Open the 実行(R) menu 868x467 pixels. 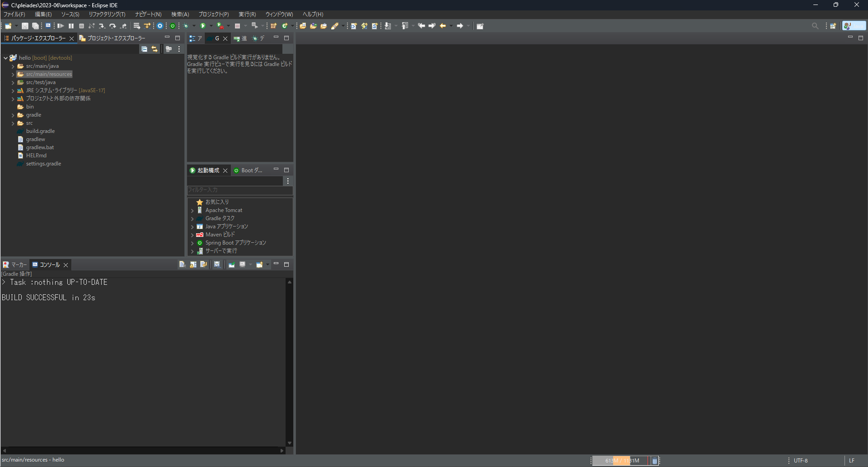pos(247,14)
